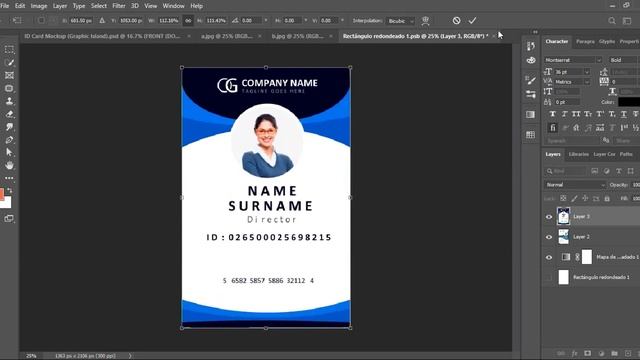Toggle Faux Italic text style
This screenshot has height=360, width=640.
pos(564,114)
